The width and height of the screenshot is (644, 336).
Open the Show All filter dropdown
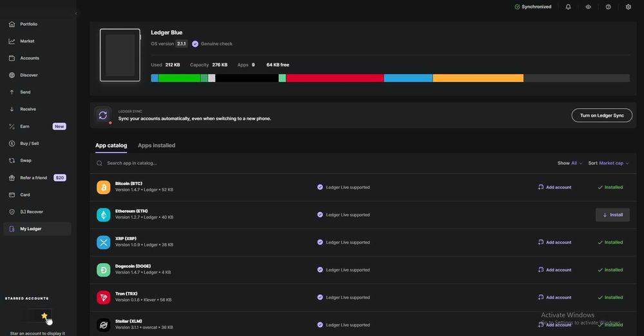(x=570, y=163)
